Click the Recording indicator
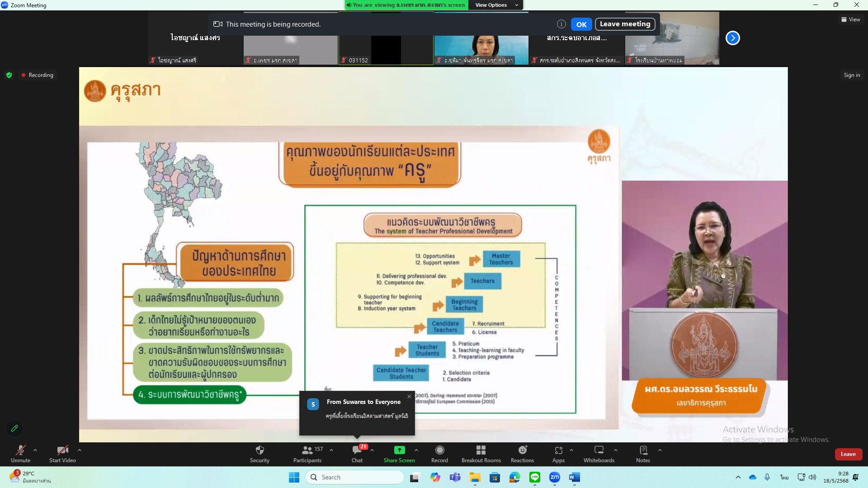The image size is (868, 488). (37, 75)
